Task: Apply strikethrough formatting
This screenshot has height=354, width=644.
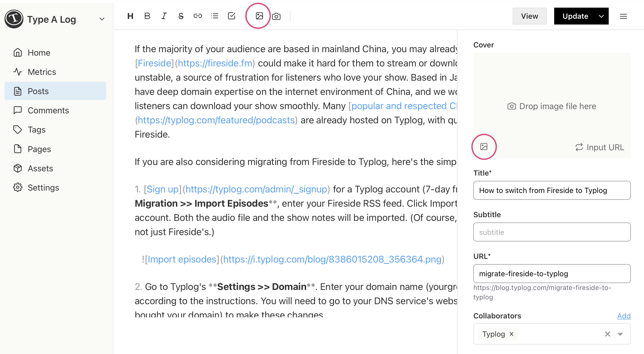Action: point(181,16)
